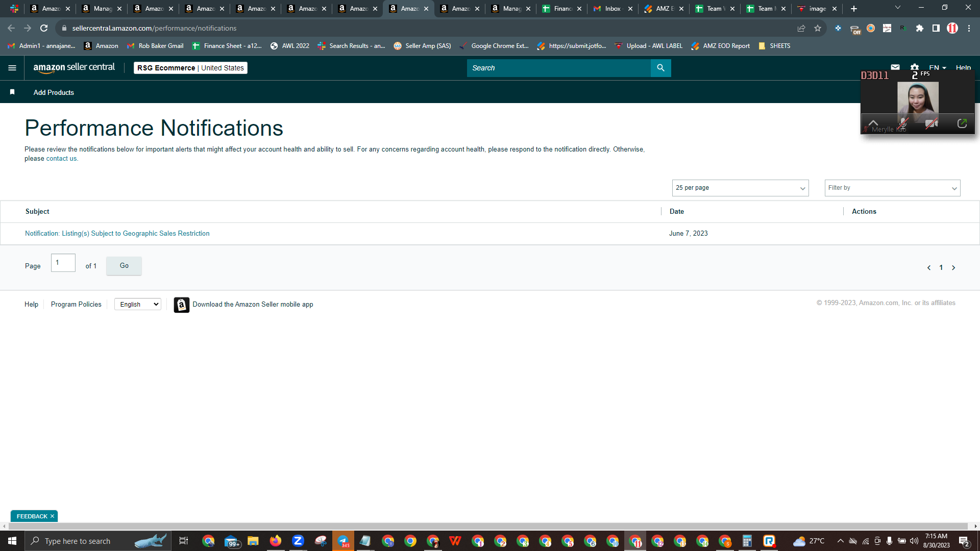980x551 pixels.
Task: Open the Seller Central hamburger menu
Action: [12, 68]
